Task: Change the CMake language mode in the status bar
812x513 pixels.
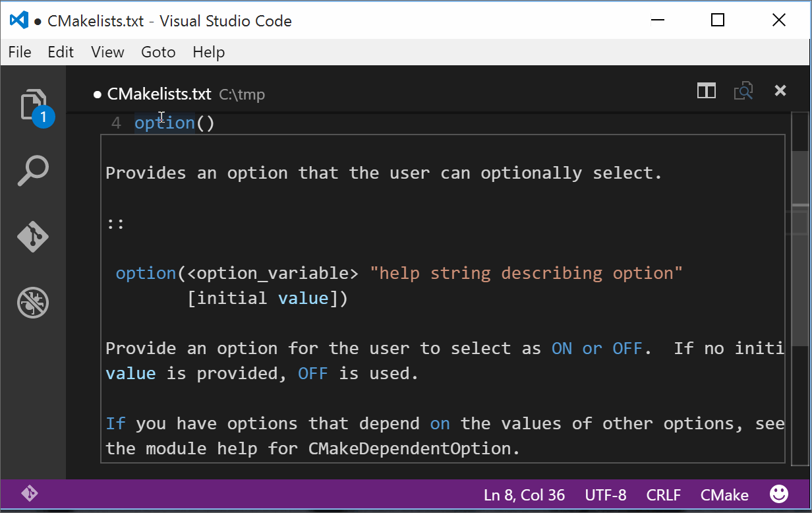Action: pyautogui.click(x=724, y=495)
